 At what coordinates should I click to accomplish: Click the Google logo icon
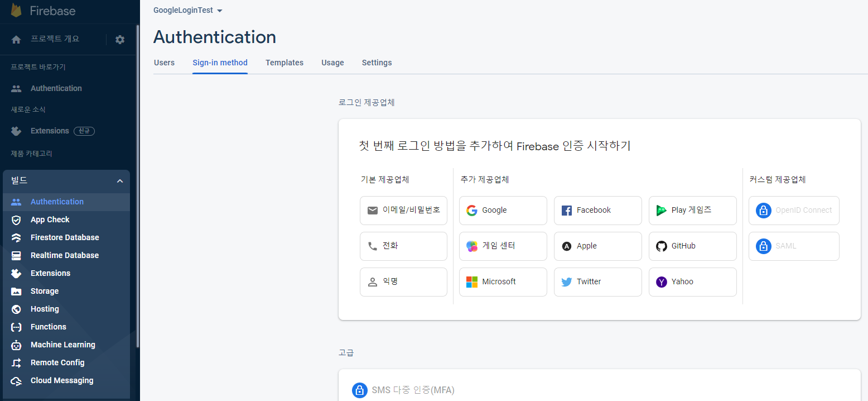coord(472,211)
